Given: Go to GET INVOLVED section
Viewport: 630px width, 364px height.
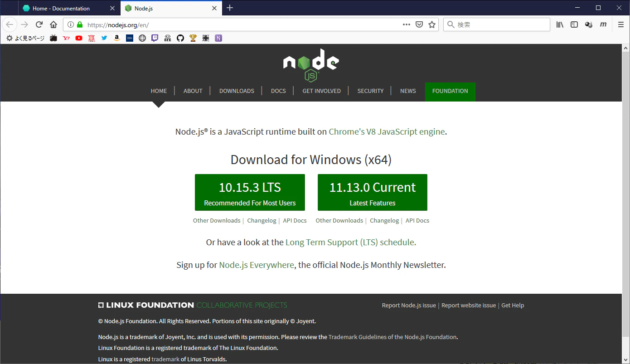Looking at the screenshot, I should (322, 91).
